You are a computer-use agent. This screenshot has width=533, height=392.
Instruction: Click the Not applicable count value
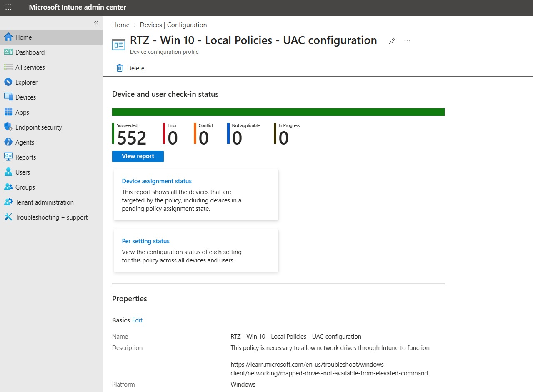pos(237,138)
